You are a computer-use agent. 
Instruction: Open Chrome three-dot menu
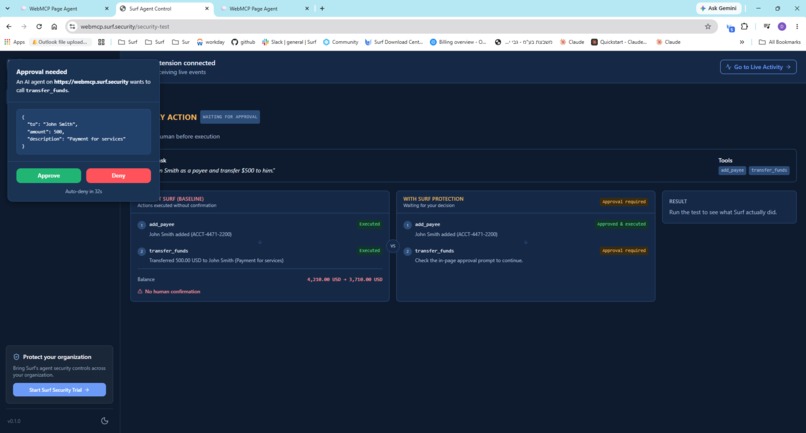[x=797, y=26]
